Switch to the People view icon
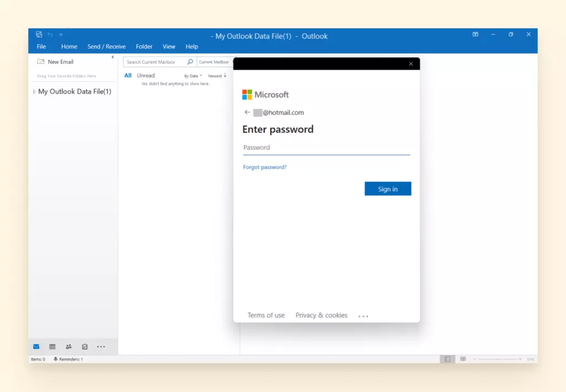Screen dimensions: 566x392 click(68, 347)
